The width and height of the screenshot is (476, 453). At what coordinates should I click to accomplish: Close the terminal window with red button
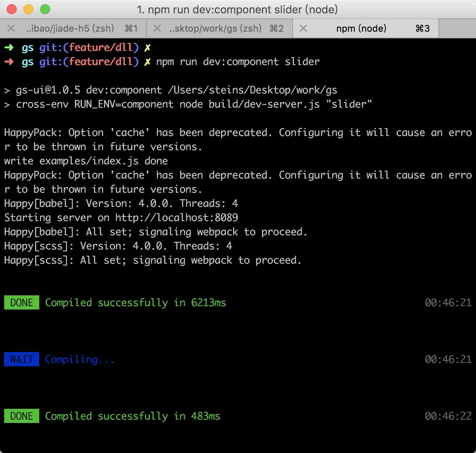point(12,9)
